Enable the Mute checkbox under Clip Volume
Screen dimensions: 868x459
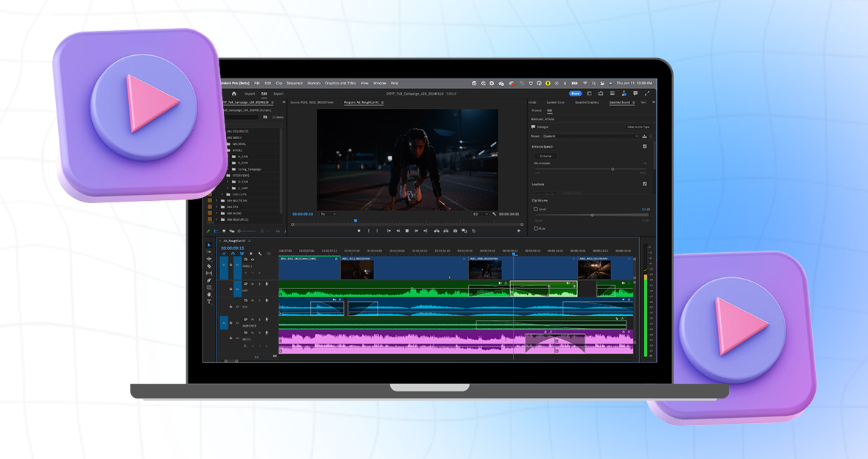[535, 229]
